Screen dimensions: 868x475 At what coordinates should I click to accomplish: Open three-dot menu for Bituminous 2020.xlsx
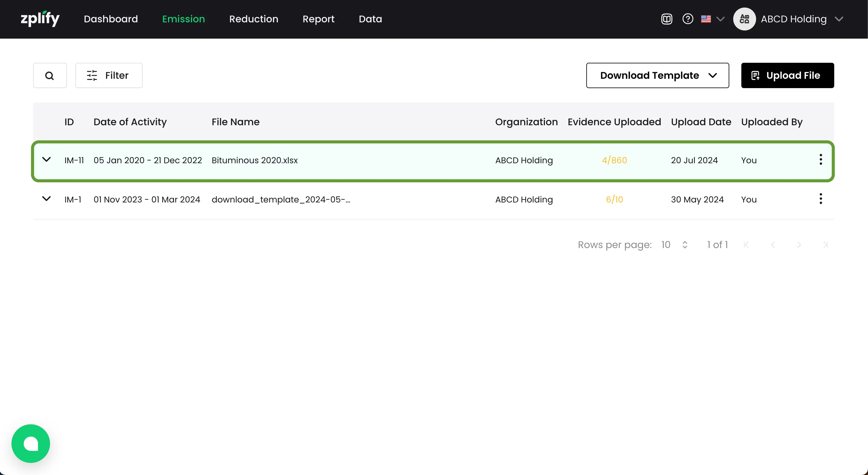[820, 159]
